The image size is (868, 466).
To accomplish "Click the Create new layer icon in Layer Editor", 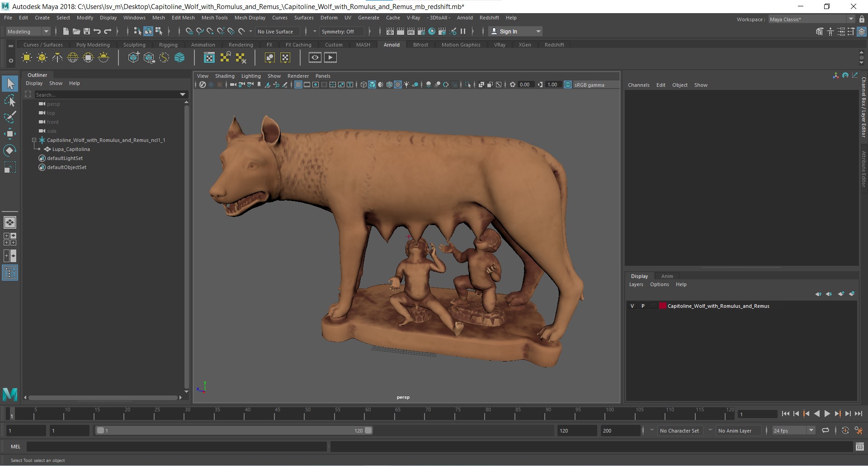I will 841,294.
